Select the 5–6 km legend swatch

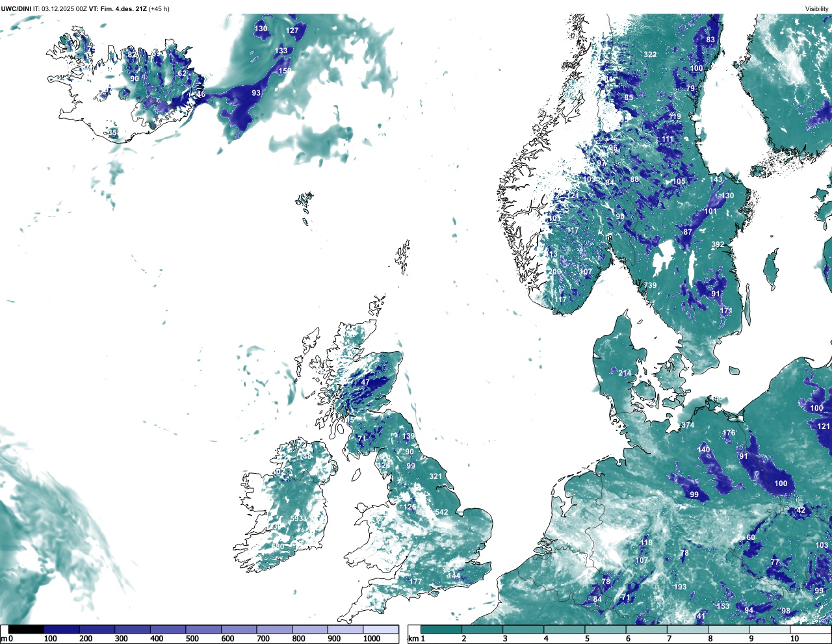point(606,629)
